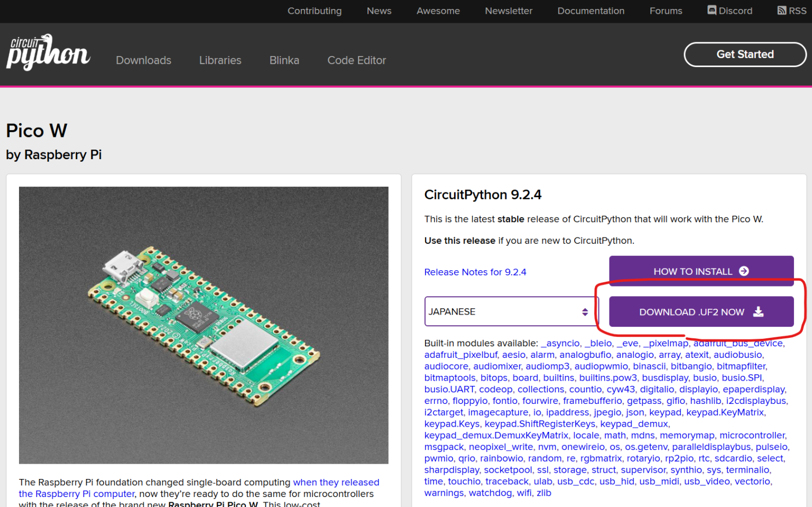This screenshot has width=812, height=507.
Task: Click the circled arrow on HOW TO INSTALL
Action: coord(745,271)
